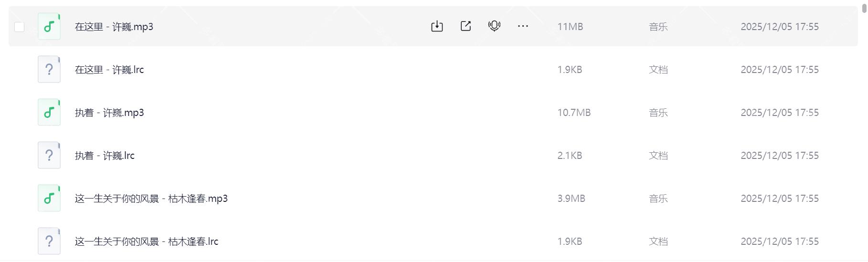
Task: Click file icon of 这一生关于你的风景 lrc file
Action: 49,241
